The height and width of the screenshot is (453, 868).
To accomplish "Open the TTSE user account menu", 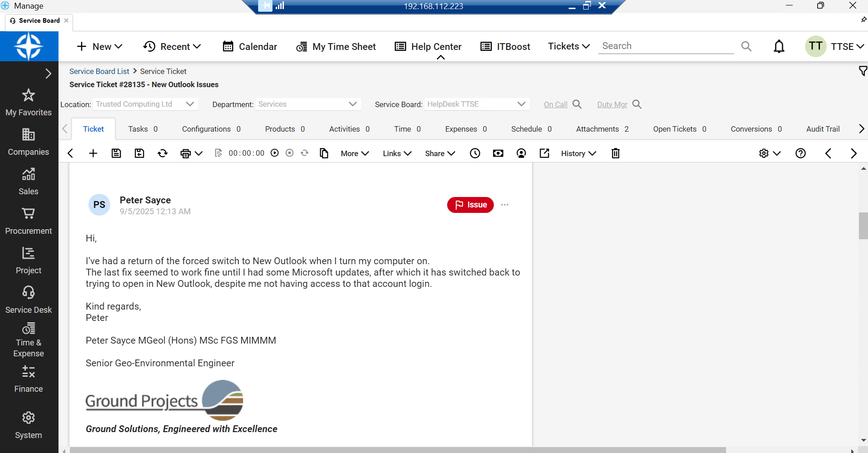I will pos(834,46).
